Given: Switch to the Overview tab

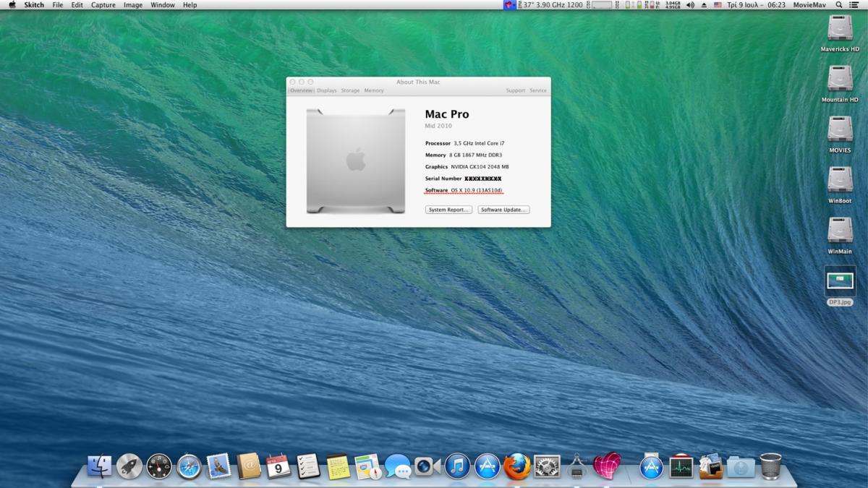Looking at the screenshot, I should tap(301, 90).
